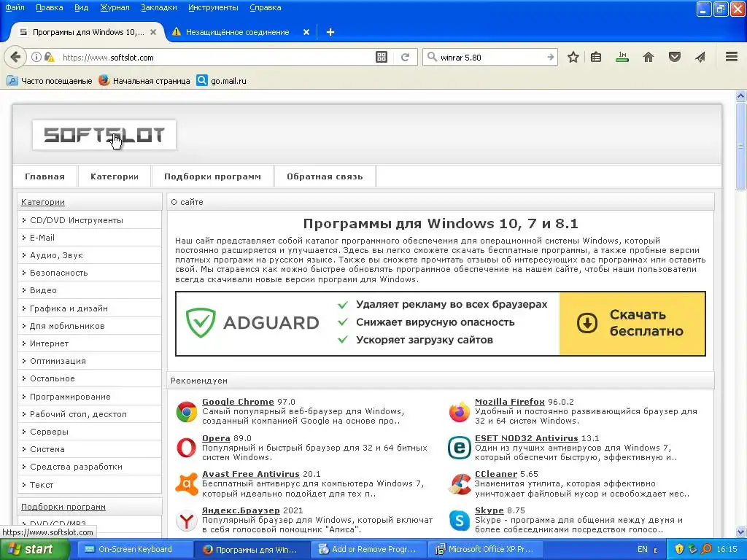
Task: Click Скачать бесплатно Adguard button
Action: click(x=632, y=323)
